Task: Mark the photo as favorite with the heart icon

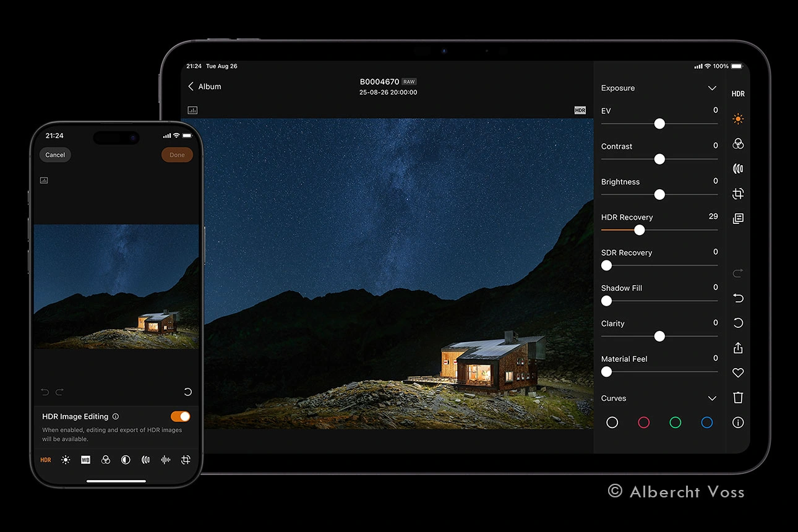Action: coord(737,373)
